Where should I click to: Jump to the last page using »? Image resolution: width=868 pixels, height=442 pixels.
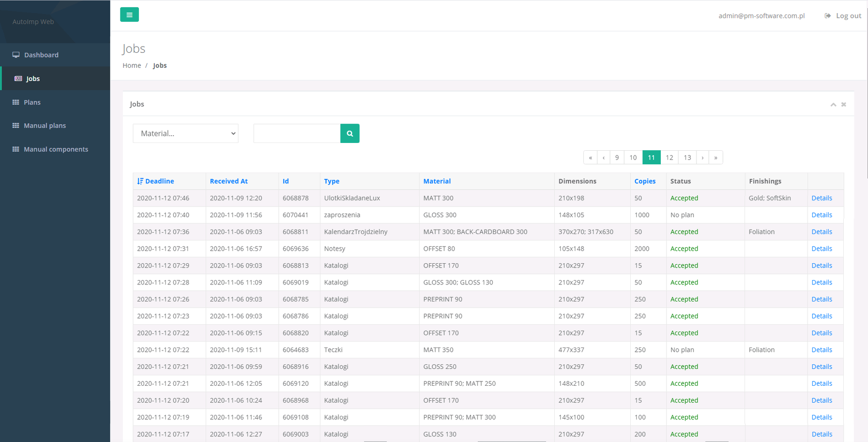click(716, 158)
